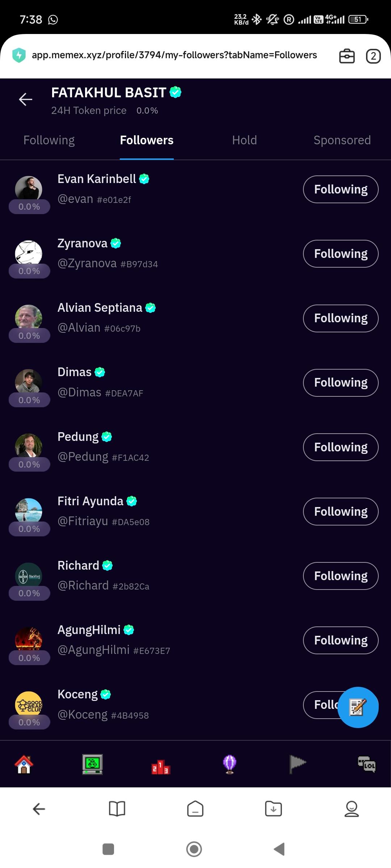Open browser tab switcher showing 2 tabs

click(x=373, y=56)
